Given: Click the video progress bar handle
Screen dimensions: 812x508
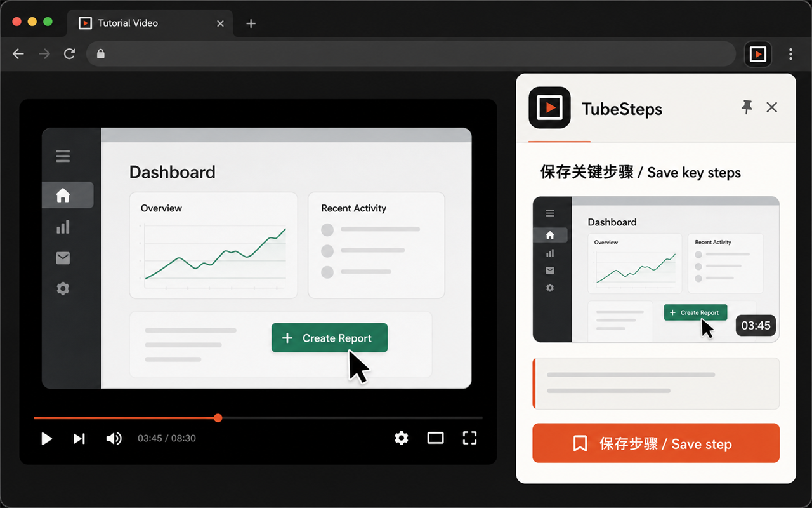Looking at the screenshot, I should (x=218, y=418).
